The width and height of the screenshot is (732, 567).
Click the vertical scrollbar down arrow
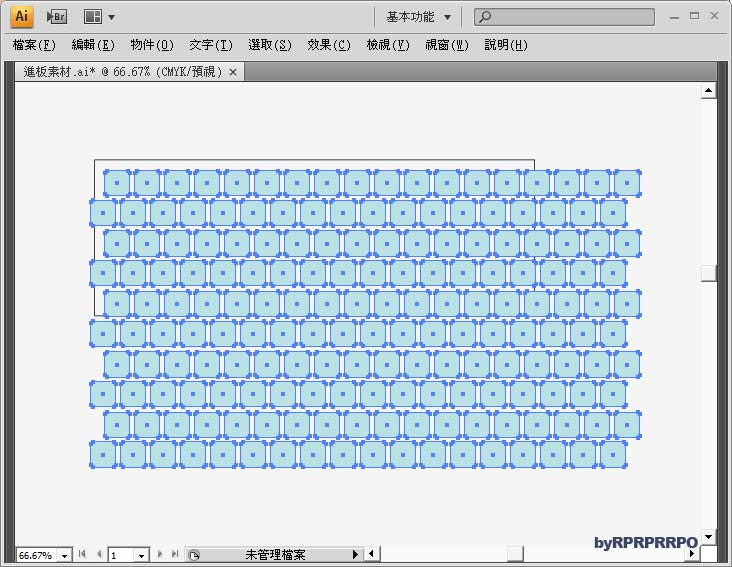(708, 537)
